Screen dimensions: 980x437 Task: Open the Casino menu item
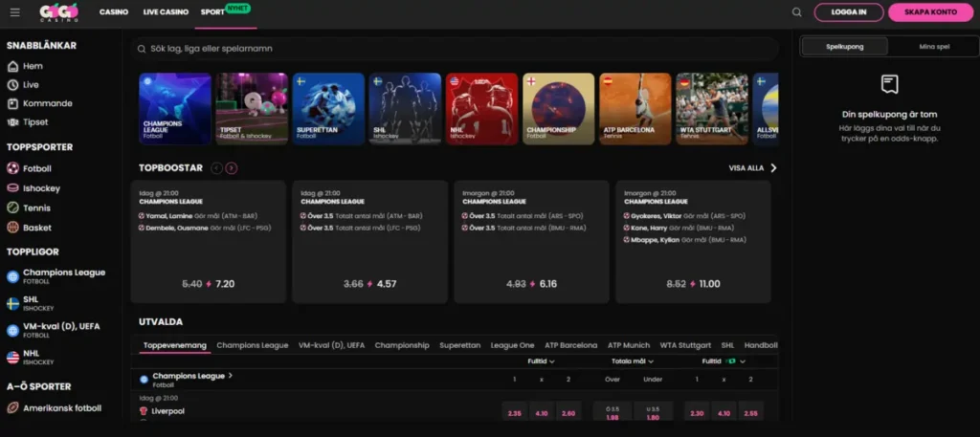114,12
